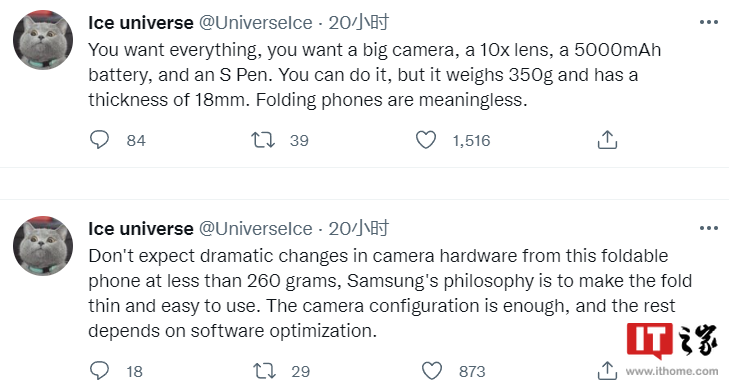
Task: Open Ice universe name on first tweet
Action: point(140,23)
